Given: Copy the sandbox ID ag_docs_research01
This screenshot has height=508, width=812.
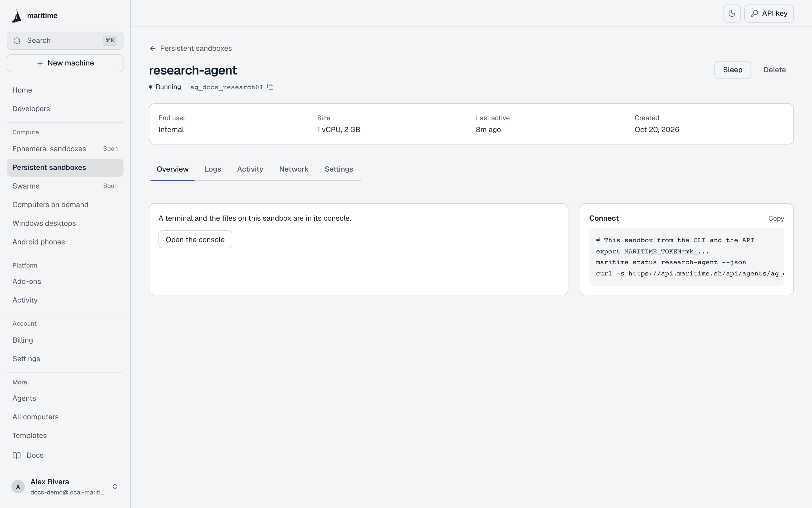Looking at the screenshot, I should pyautogui.click(x=270, y=87).
